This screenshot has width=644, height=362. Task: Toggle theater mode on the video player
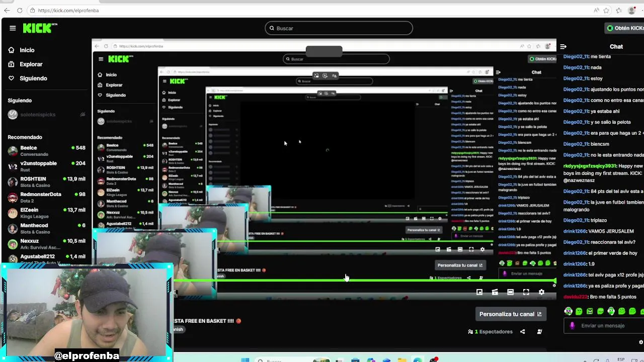(511, 292)
